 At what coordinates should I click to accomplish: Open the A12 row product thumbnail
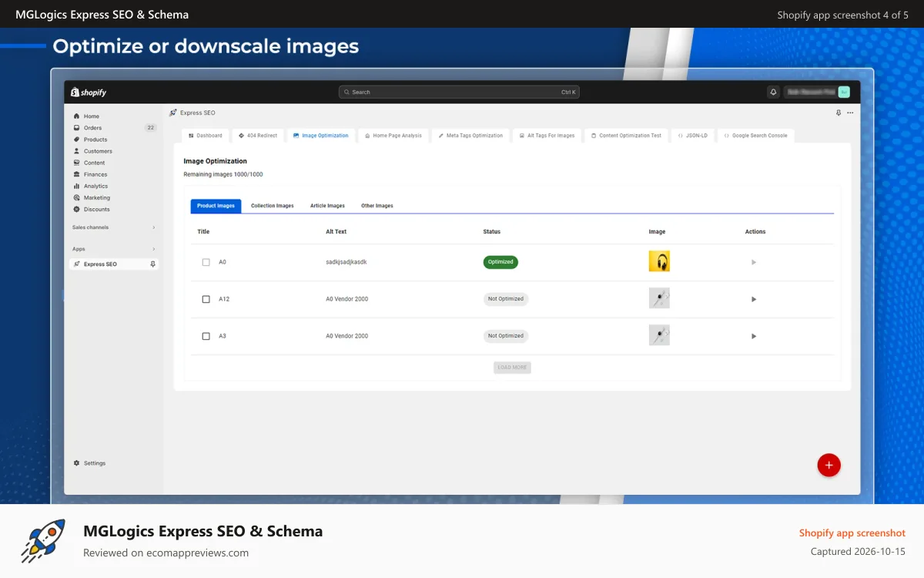click(659, 298)
